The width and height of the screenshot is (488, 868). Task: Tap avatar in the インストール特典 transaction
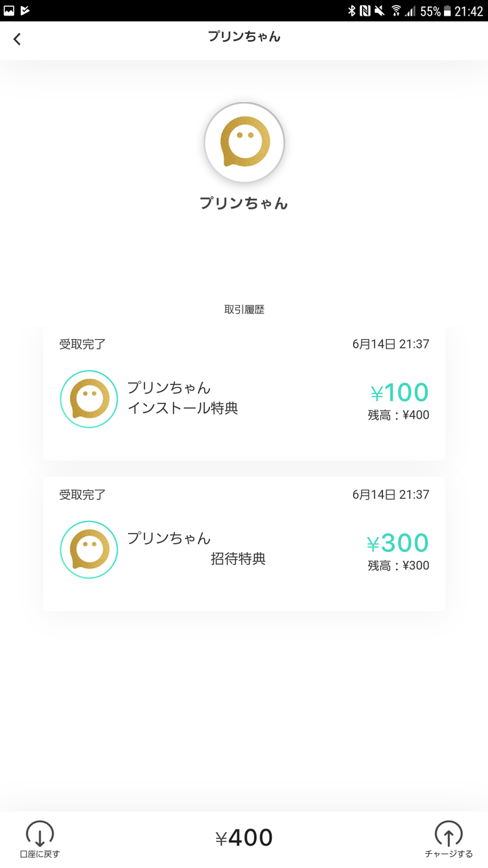[89, 399]
